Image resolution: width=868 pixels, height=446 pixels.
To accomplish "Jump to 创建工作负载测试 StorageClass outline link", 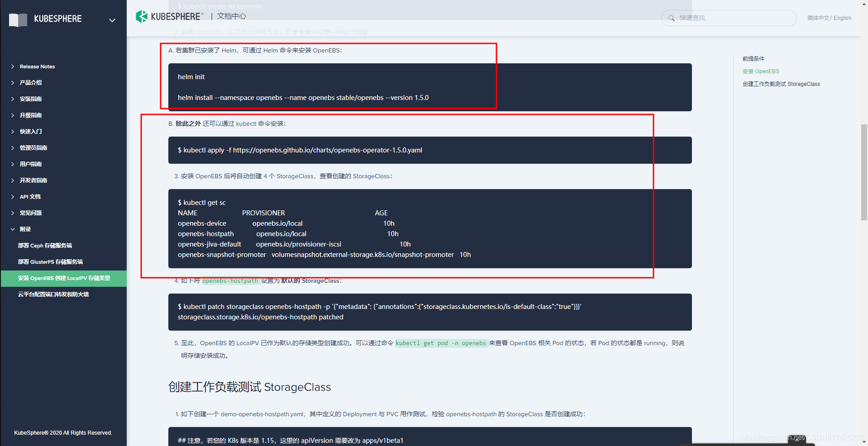I will point(781,84).
